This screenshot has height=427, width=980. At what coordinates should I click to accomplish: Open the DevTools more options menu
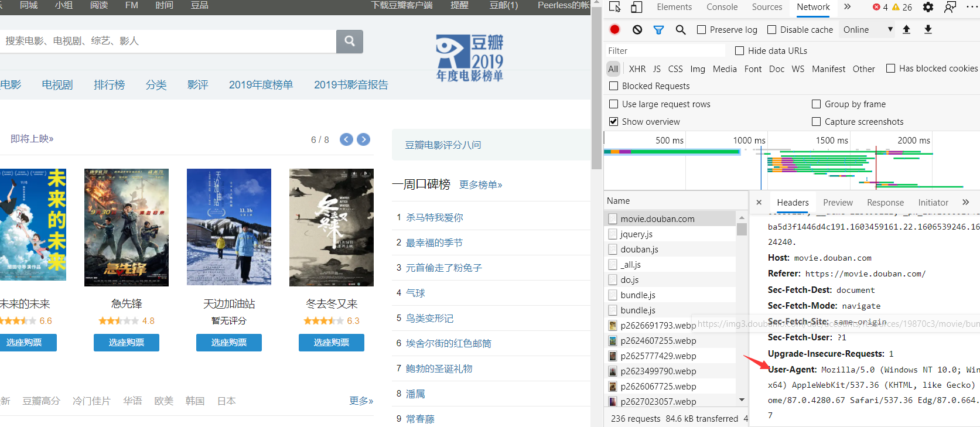point(971,7)
